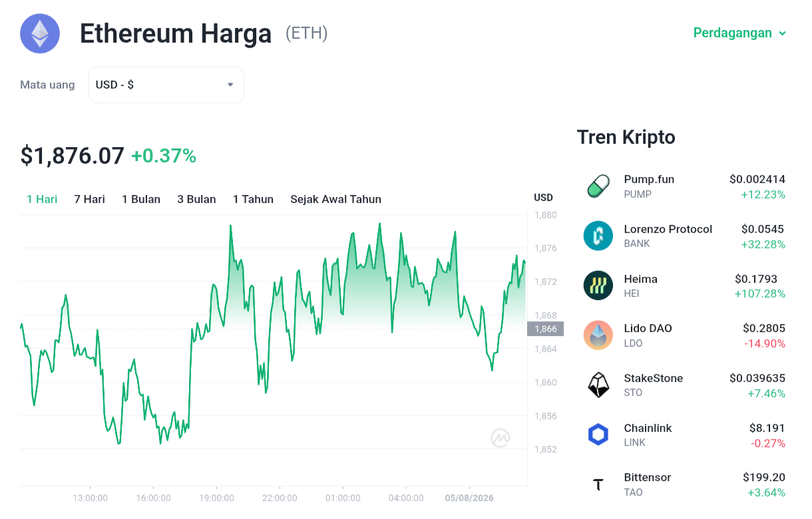Switch to 1 Tahun view
Screen dimensions: 812x519
point(253,199)
